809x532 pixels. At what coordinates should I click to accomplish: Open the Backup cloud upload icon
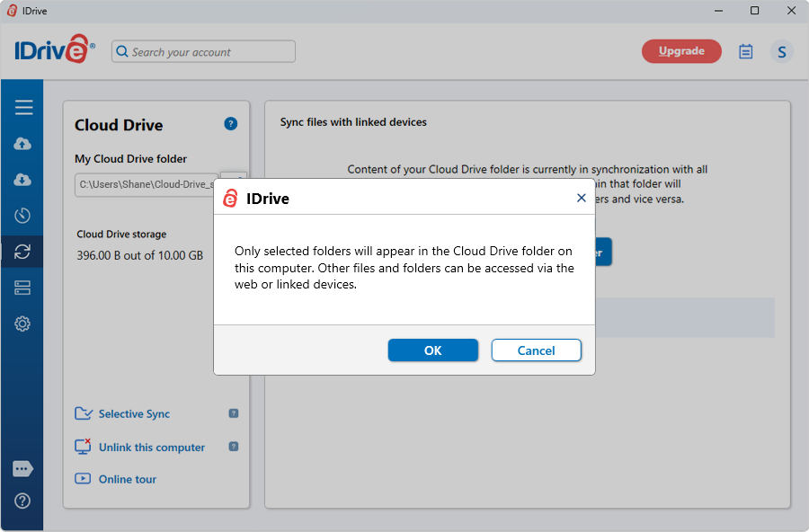point(22,144)
